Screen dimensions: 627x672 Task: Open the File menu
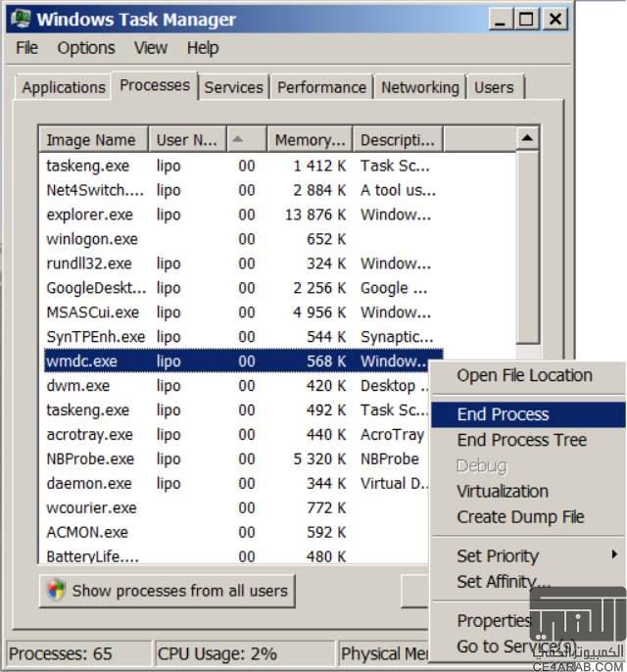pyautogui.click(x=26, y=48)
